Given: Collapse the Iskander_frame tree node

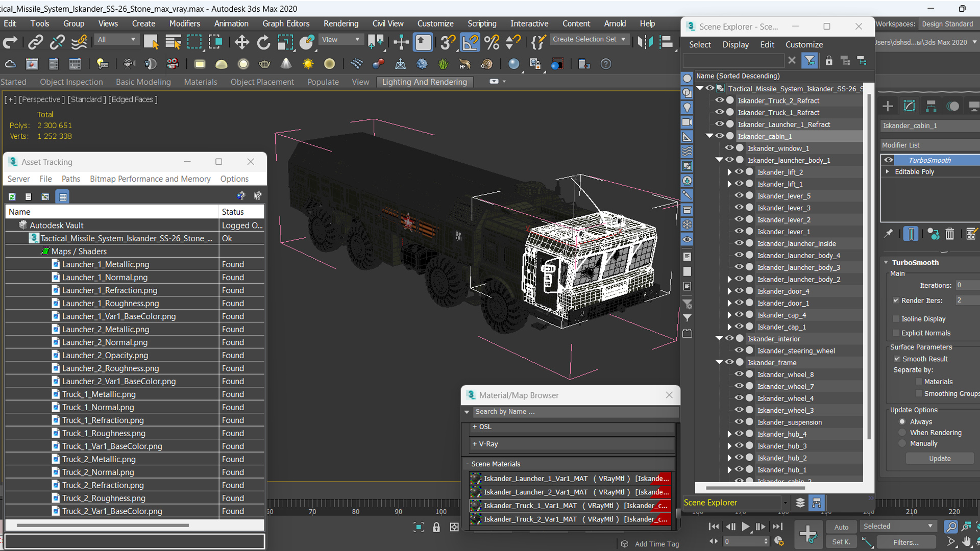Looking at the screenshot, I should pos(719,362).
